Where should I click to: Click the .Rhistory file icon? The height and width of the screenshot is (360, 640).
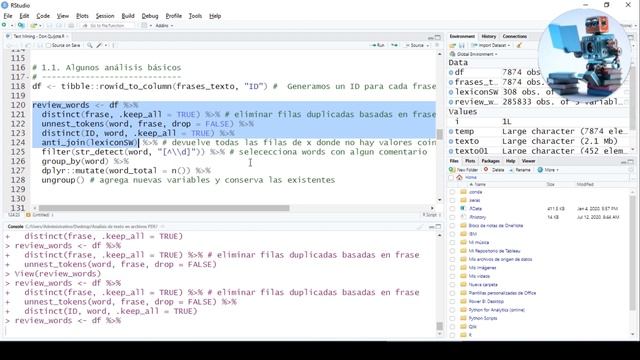click(463, 217)
